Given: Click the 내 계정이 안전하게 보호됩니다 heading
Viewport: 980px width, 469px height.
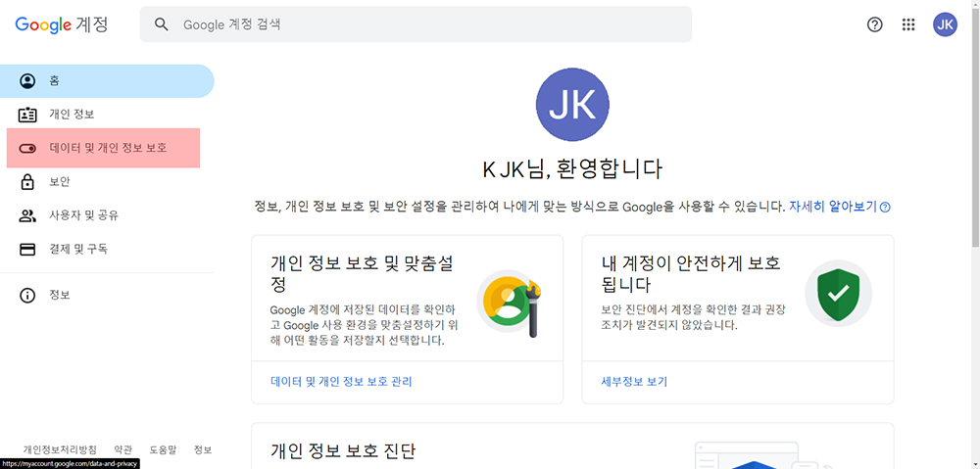Looking at the screenshot, I should 690,273.
